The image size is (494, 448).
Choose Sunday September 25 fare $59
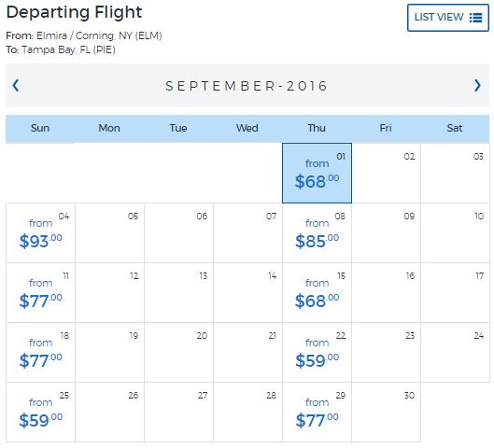pos(41,413)
